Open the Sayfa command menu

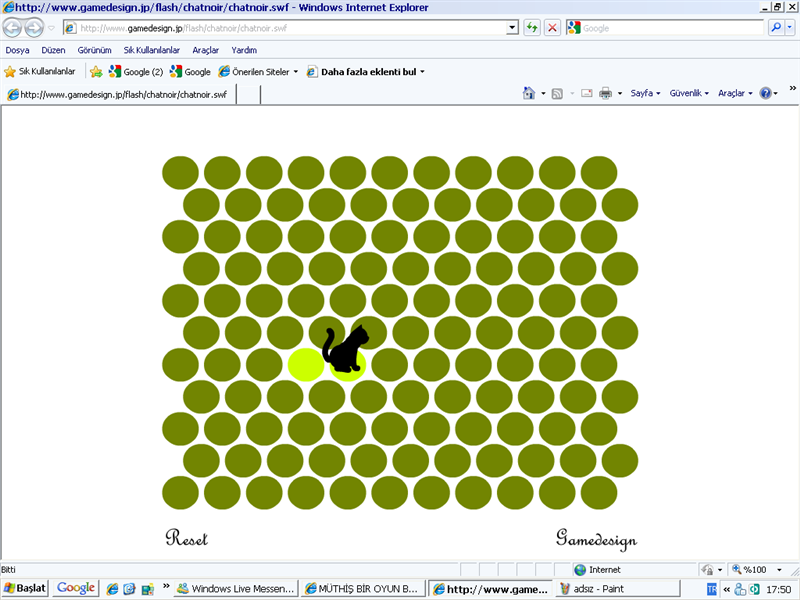[x=645, y=93]
